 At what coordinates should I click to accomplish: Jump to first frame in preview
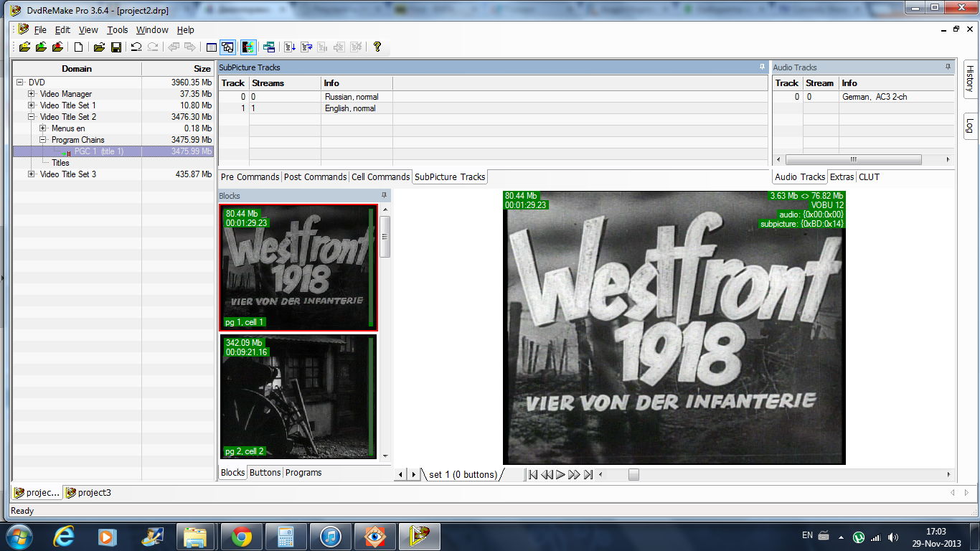click(532, 474)
